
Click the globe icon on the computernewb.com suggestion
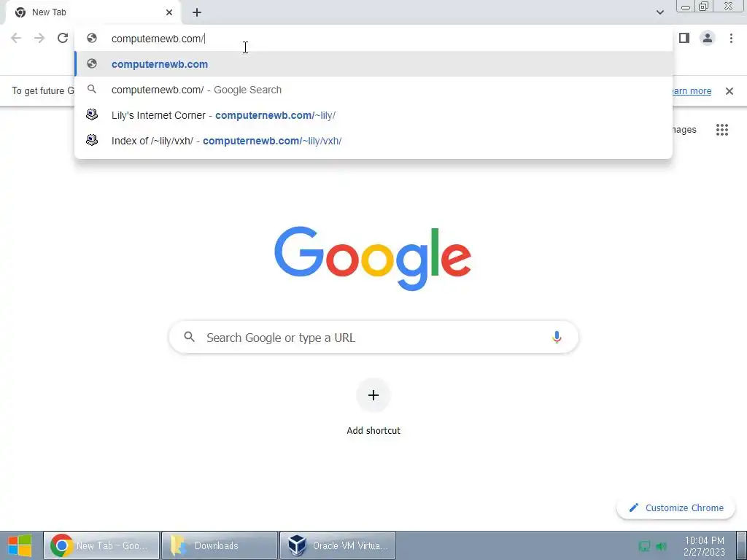(92, 64)
